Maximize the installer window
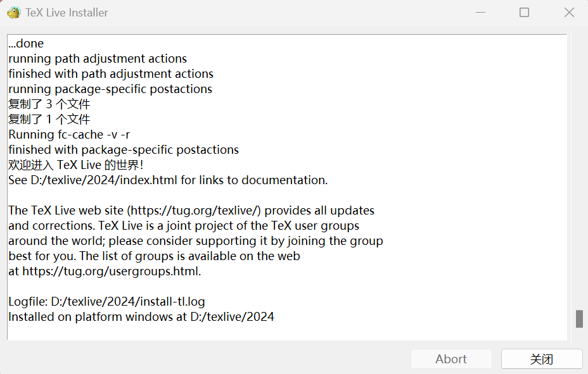The image size is (588, 374). coord(524,13)
